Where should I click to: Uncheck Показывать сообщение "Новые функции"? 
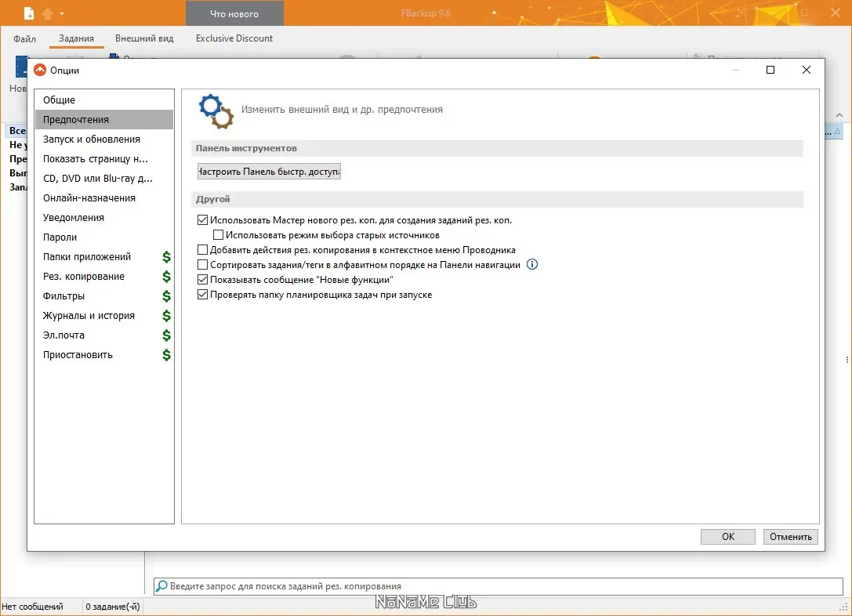(x=203, y=280)
